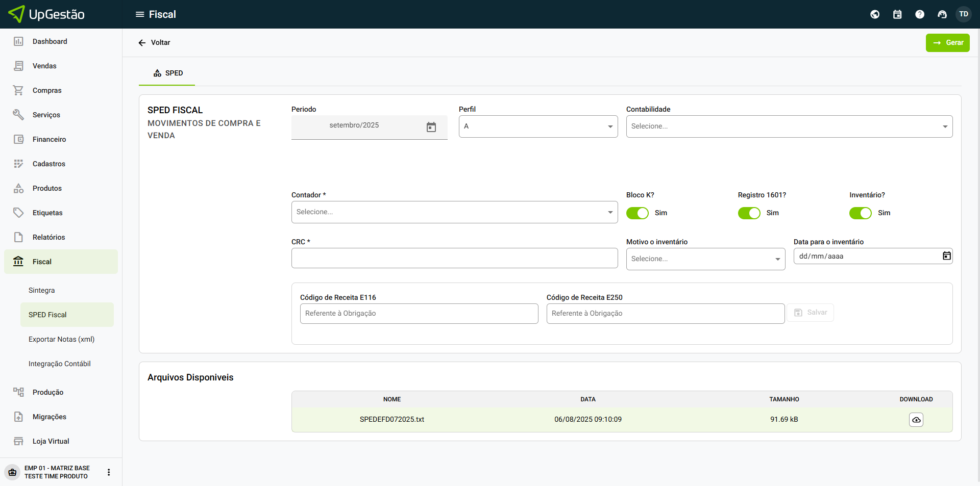
Task: Click the green Gerar button
Action: coord(947,43)
